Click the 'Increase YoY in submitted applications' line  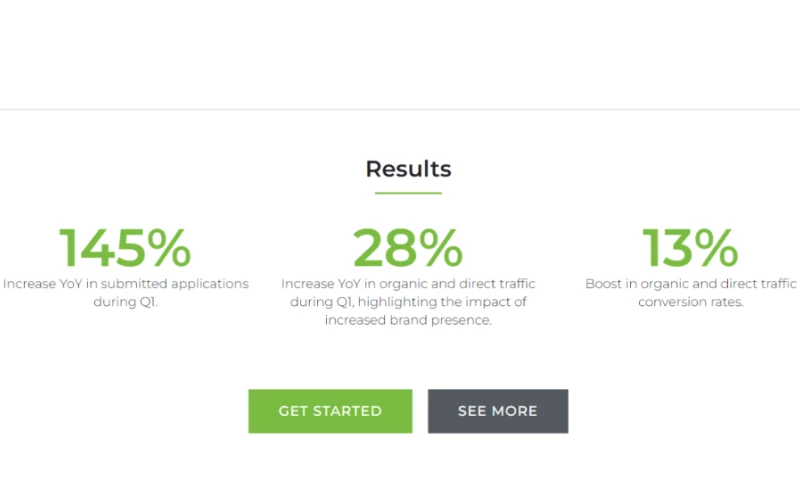[x=125, y=284]
